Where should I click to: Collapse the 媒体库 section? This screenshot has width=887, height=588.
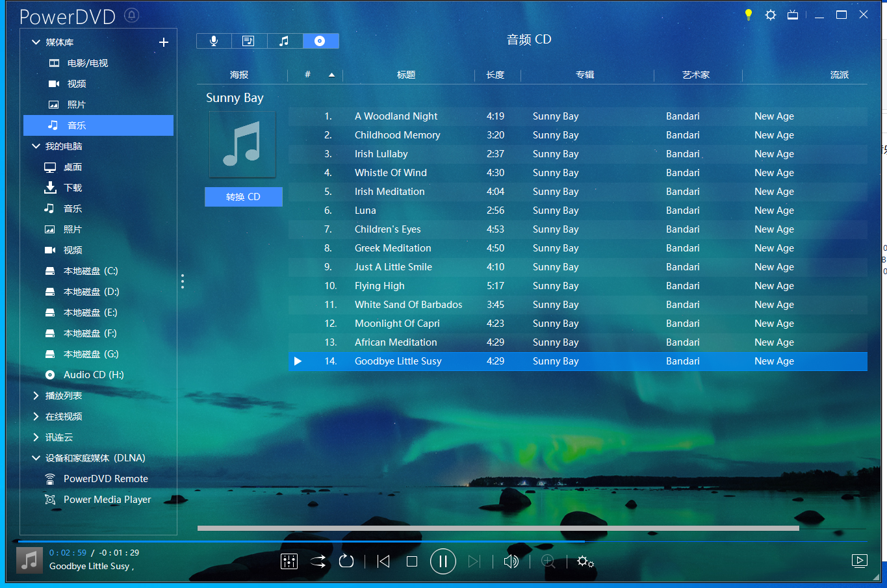pyautogui.click(x=36, y=42)
